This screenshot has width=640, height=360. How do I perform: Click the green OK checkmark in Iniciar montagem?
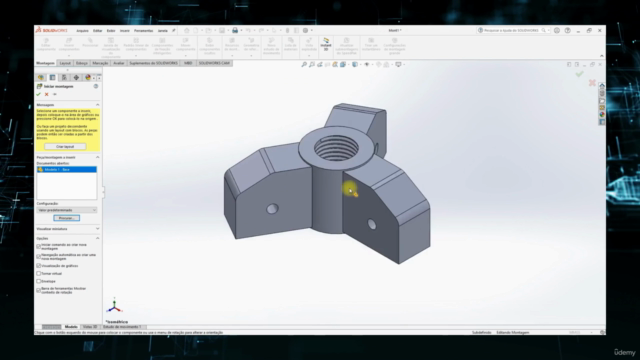click(38, 94)
